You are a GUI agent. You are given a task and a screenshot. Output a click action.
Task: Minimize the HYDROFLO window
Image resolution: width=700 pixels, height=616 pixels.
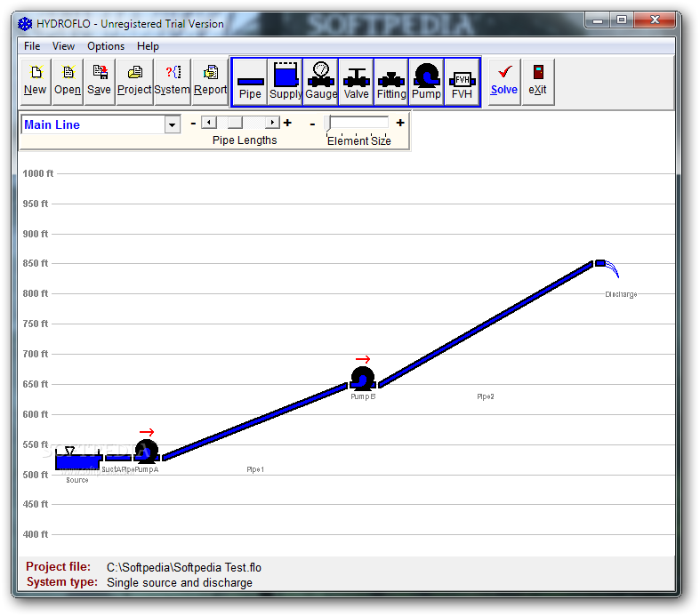tap(598, 20)
